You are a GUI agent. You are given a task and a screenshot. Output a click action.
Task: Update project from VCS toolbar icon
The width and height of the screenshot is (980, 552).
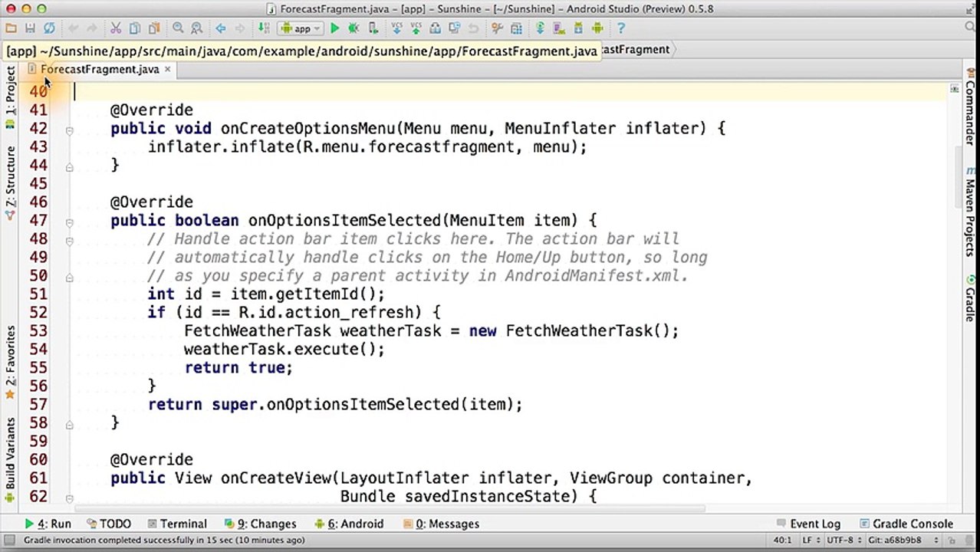(396, 28)
